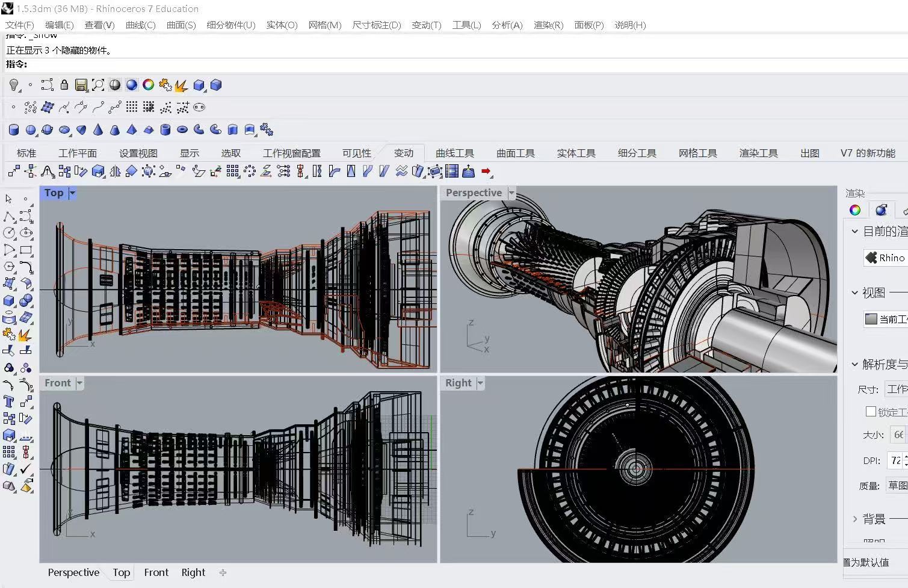
Task: Click the ellipsoid solid tool icon
Action: click(x=64, y=129)
